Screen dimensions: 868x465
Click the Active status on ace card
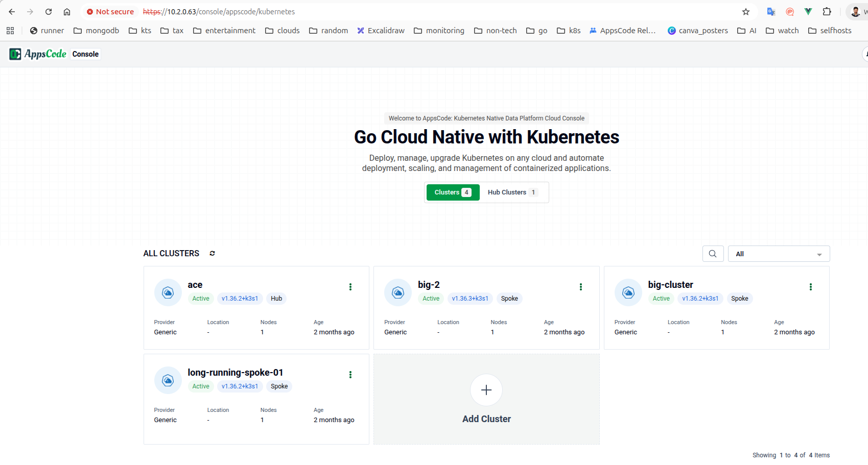201,299
